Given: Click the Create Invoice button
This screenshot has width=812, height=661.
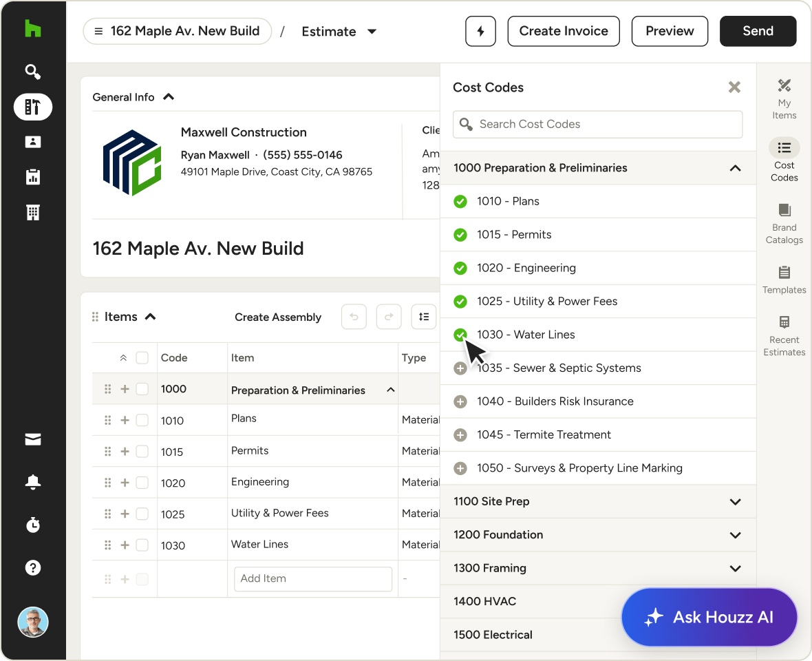Looking at the screenshot, I should pyautogui.click(x=564, y=31).
